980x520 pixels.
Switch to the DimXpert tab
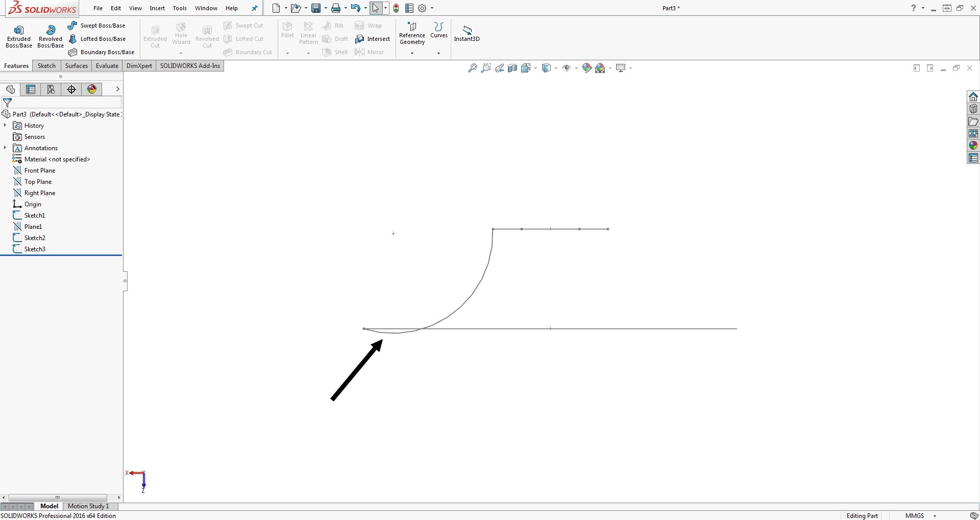[139, 66]
